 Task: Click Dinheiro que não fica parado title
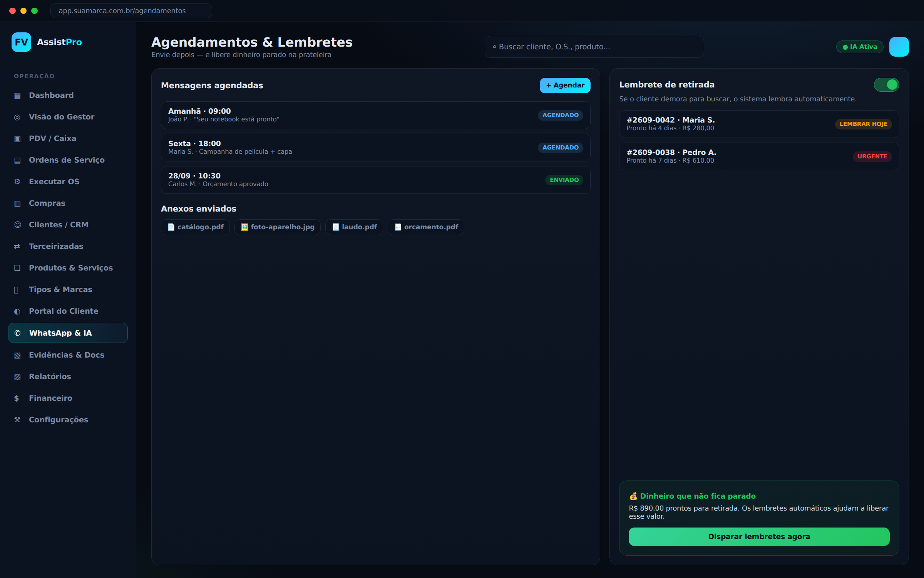click(698, 496)
